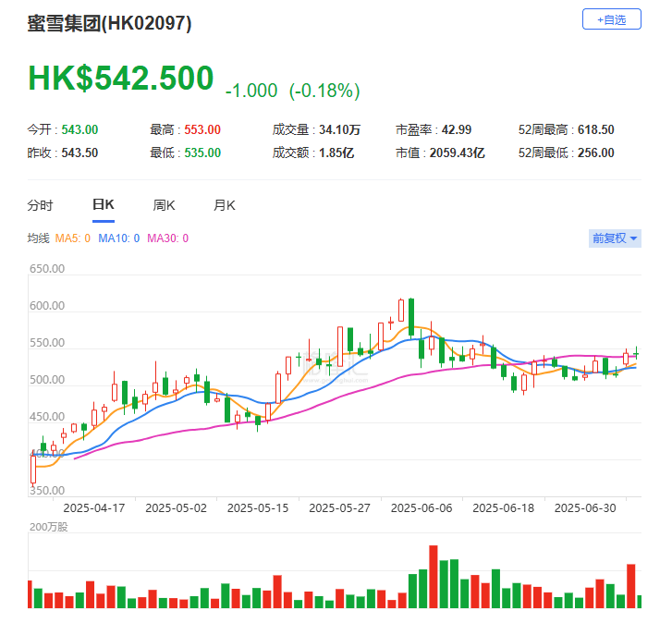Click 最高 value 553.00
672x635 pixels.
tap(202, 129)
